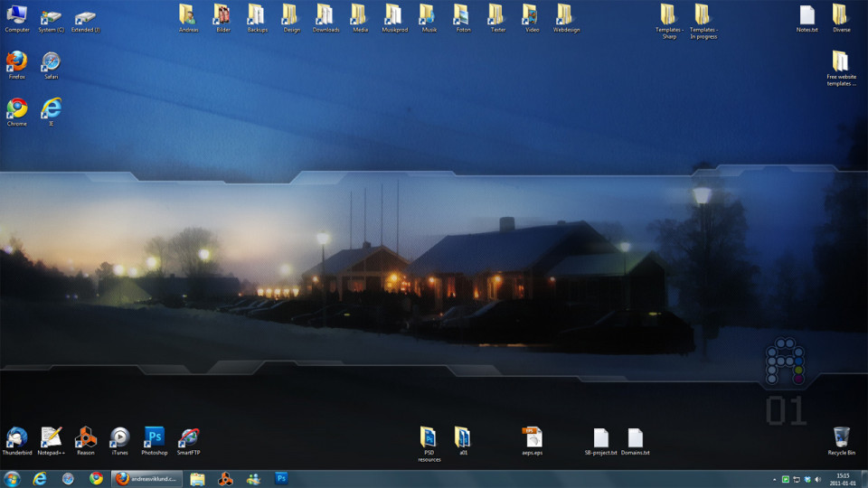Select the a01 folder

[x=463, y=441]
